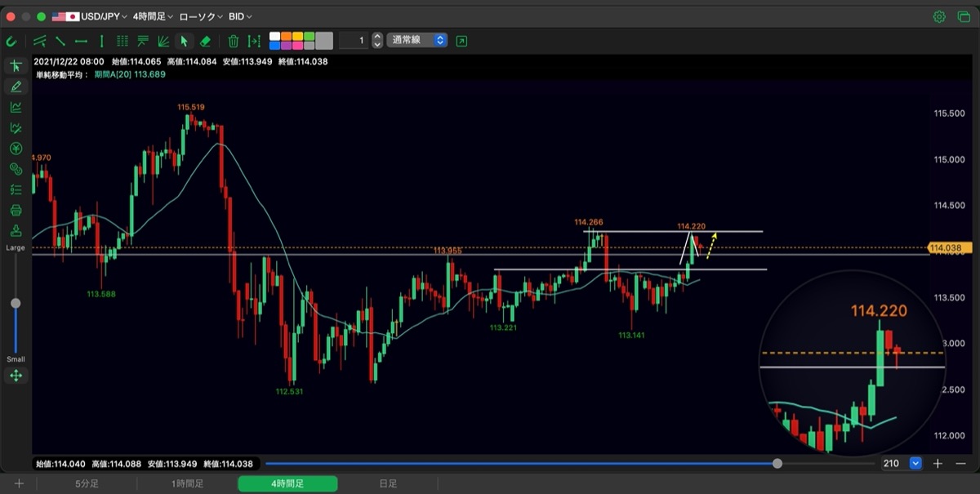Choose the parallel channel line tool
This screenshot has width=980, height=494.
[x=39, y=40]
